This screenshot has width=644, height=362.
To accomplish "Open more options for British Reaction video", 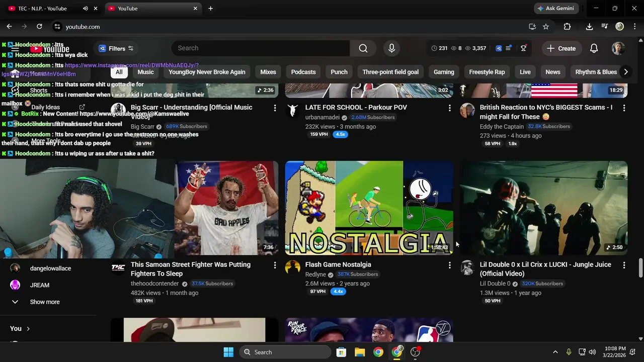I will [x=624, y=108].
